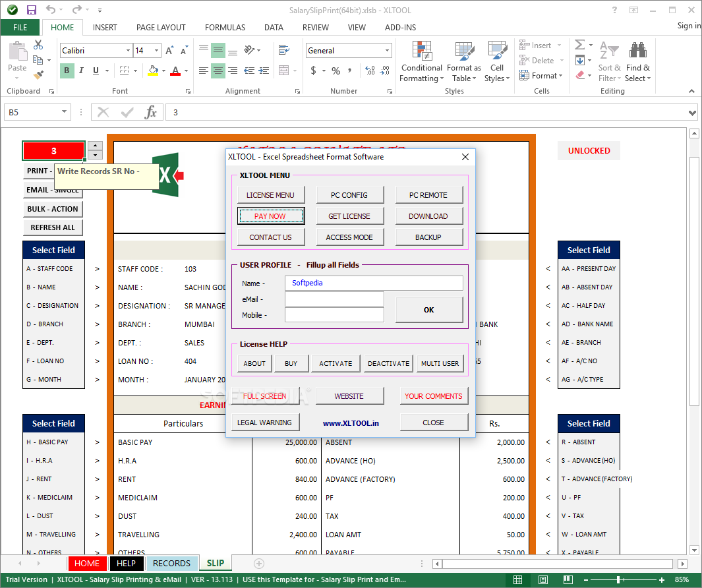
Task: Open the font size dropdown
Action: [156, 51]
